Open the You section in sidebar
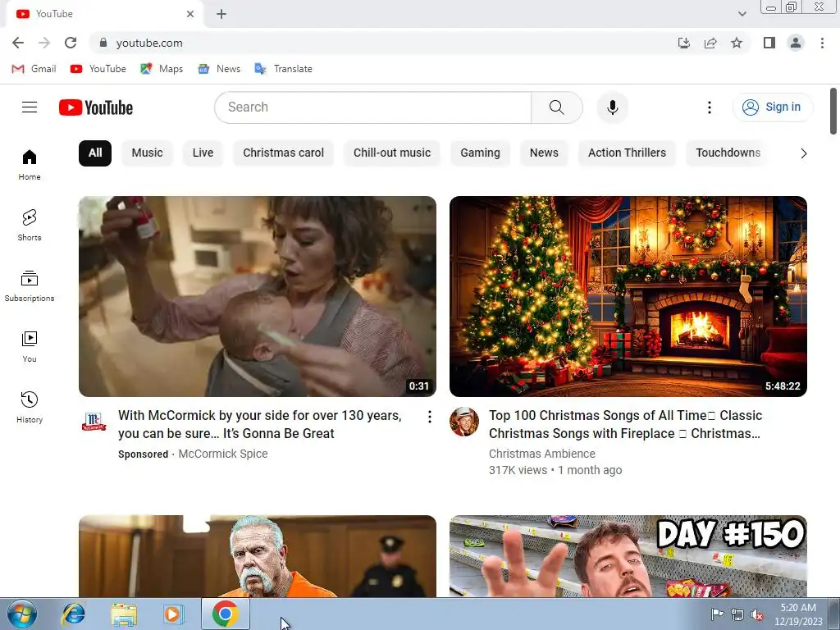This screenshot has width=840, height=630. [30, 347]
